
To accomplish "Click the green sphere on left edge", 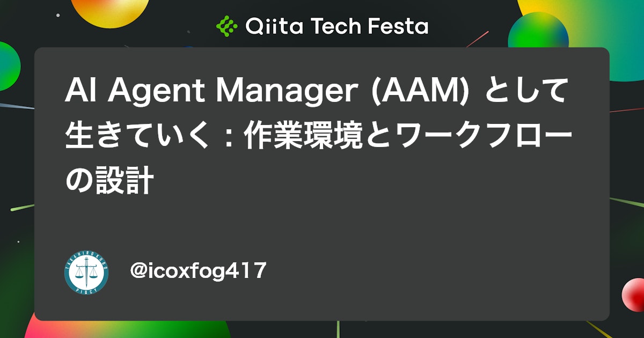I will (x=9, y=65).
